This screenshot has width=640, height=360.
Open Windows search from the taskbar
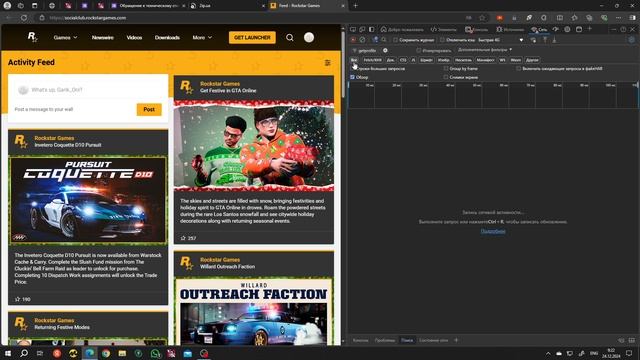(x=24, y=353)
